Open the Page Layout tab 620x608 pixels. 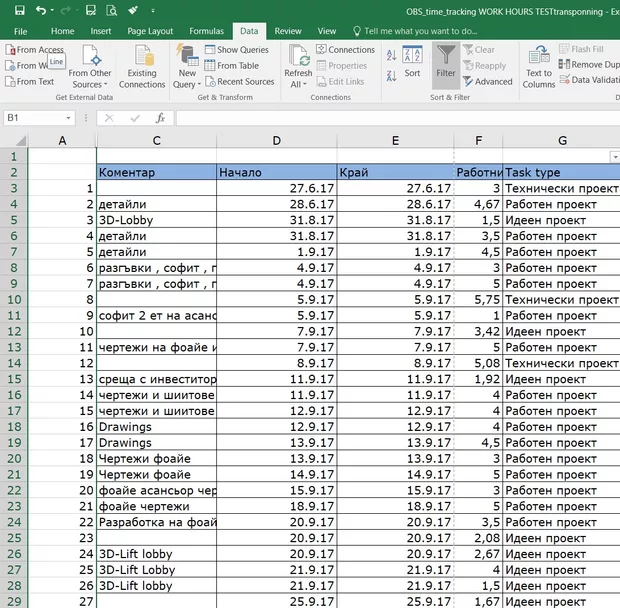click(150, 31)
